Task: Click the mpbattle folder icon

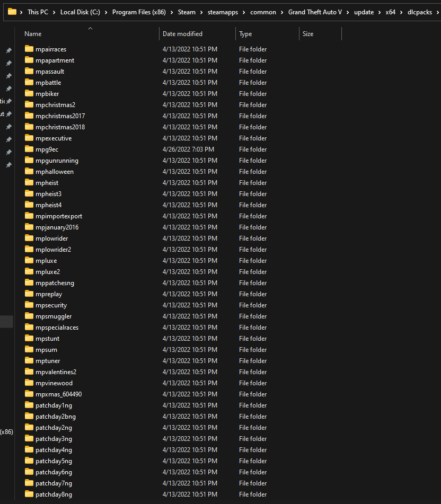Action: 29,82
